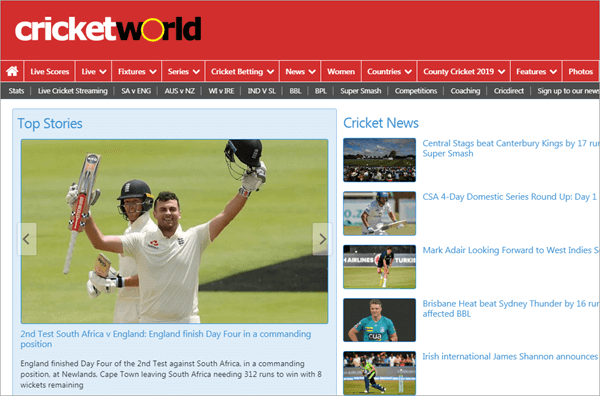Open Brisbane Heat beat Sydney Thunder headline
The image size is (600, 396).
click(x=510, y=308)
